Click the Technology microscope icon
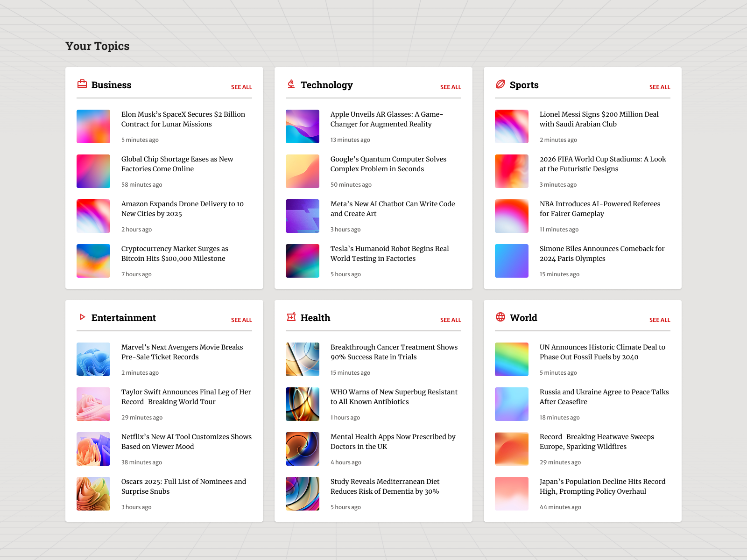The height and width of the screenshot is (560, 747). [x=291, y=84]
